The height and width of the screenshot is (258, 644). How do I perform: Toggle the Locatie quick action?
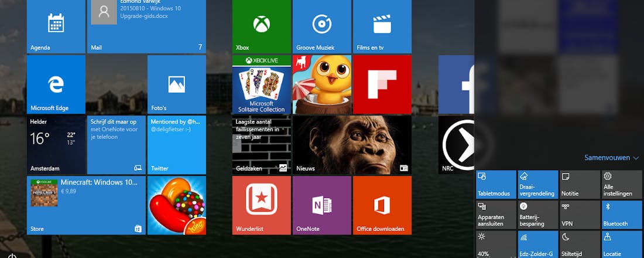click(x=622, y=245)
